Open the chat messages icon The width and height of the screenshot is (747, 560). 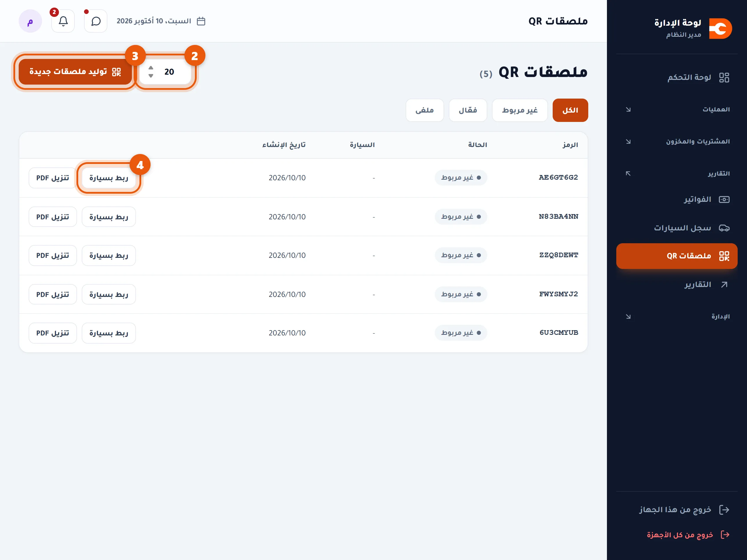point(96,21)
